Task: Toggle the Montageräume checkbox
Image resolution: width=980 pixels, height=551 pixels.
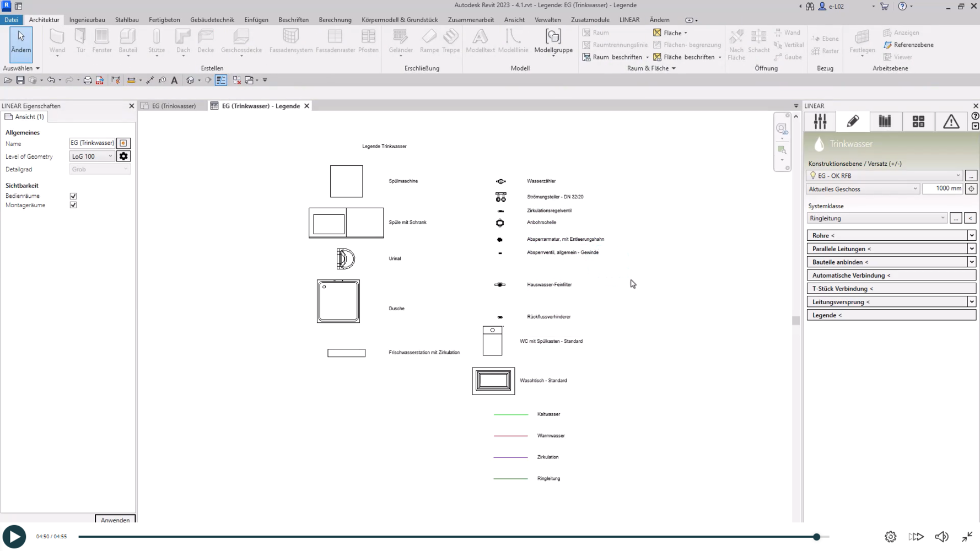Action: coord(73,205)
